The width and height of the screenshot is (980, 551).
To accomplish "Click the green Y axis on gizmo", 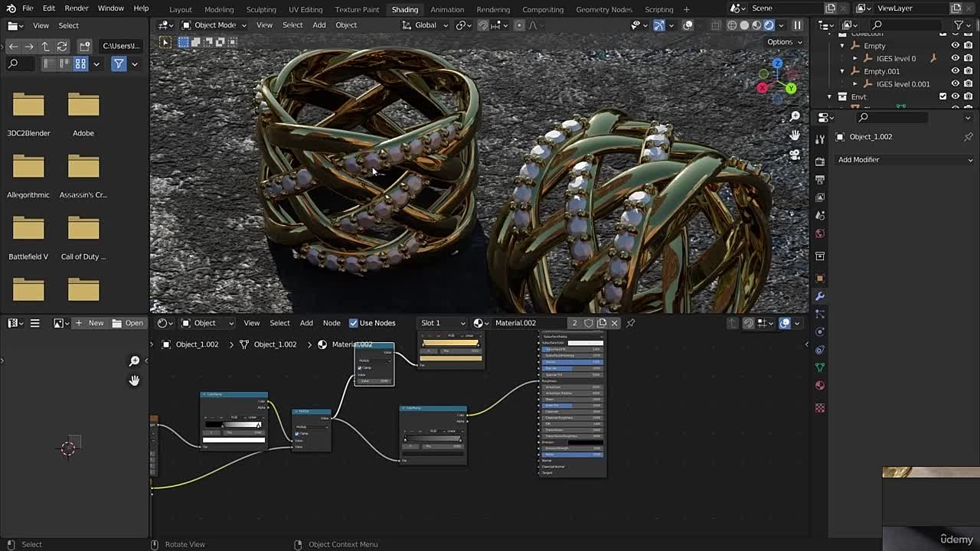I will point(791,89).
